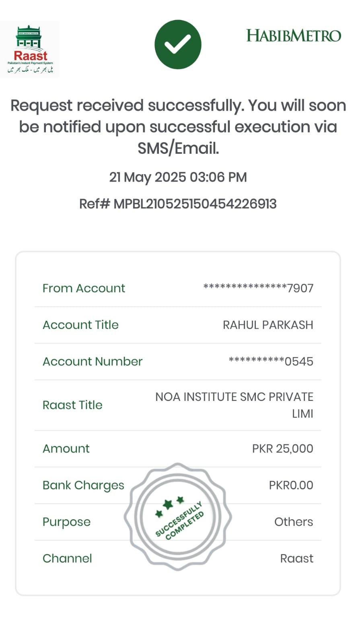The image size is (356, 644).
Task: Tap the Bank Charges label
Action: [83, 485]
